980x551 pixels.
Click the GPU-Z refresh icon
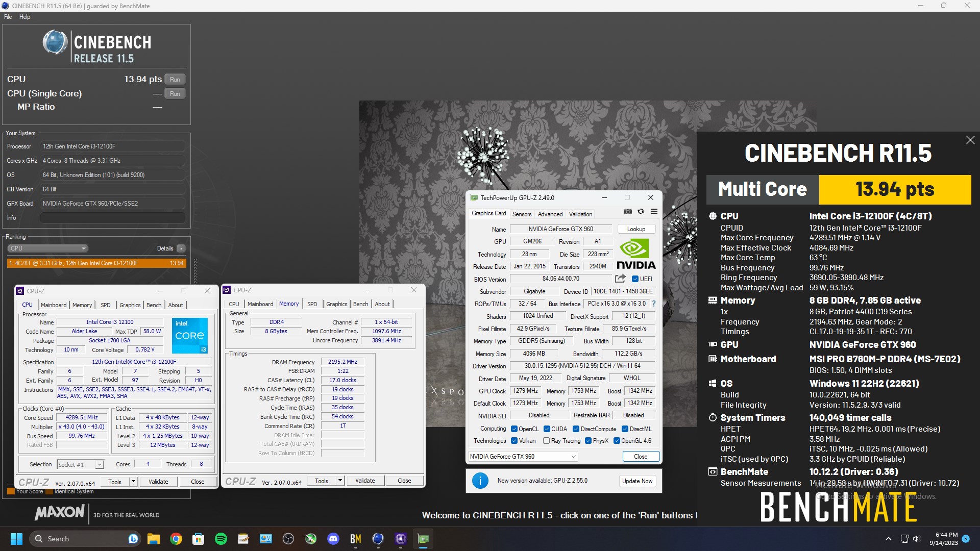pyautogui.click(x=641, y=211)
